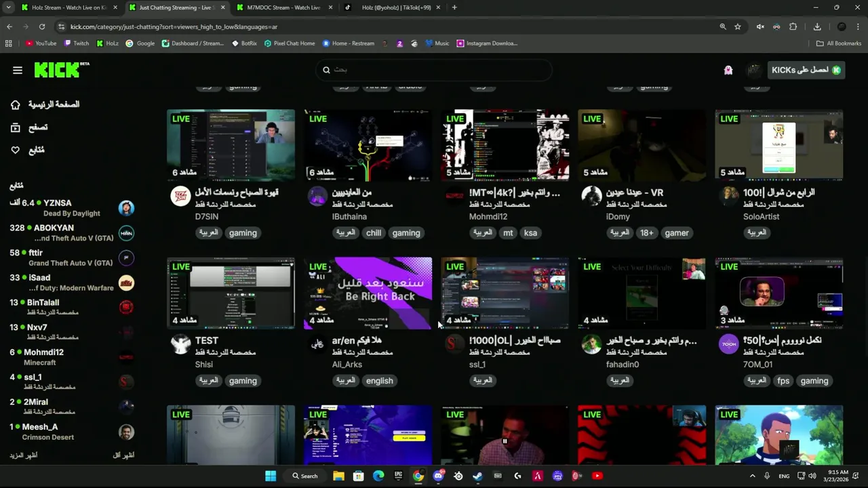Viewport: 868px width, 488px height.
Task: Open Discord from taskbar
Action: coord(438,476)
